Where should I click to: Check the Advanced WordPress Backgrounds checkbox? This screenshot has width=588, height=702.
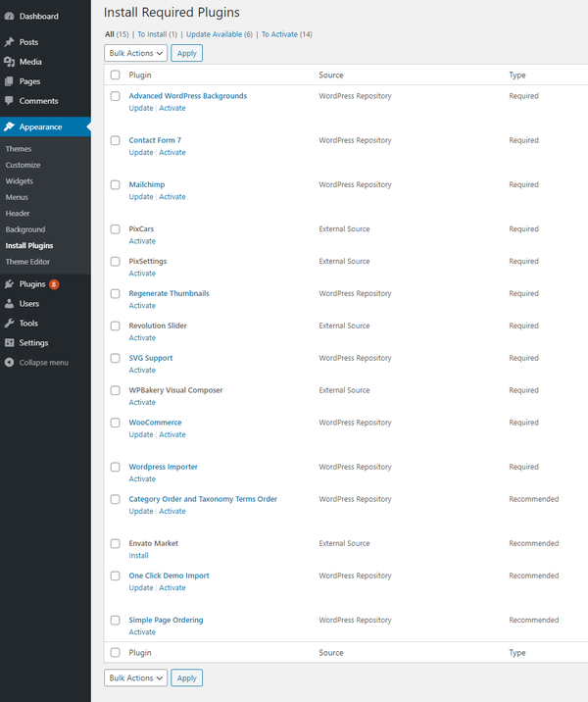(116, 96)
